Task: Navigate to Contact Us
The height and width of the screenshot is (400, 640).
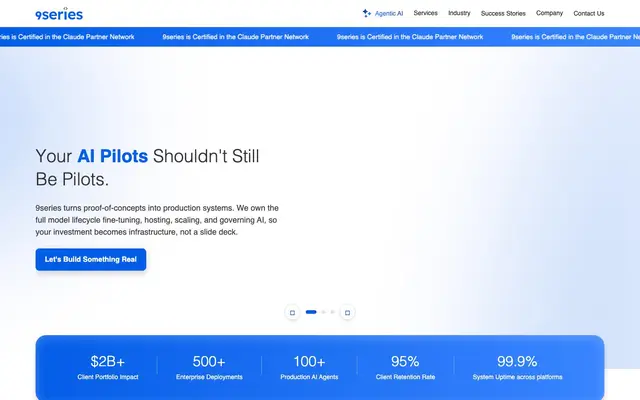Action: 589,13
